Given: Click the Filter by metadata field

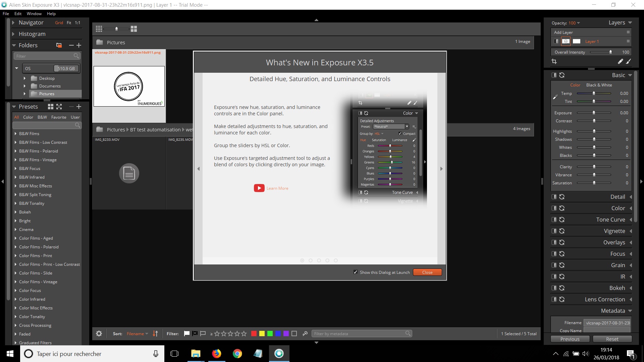Looking at the screenshot, I should click(359, 334).
